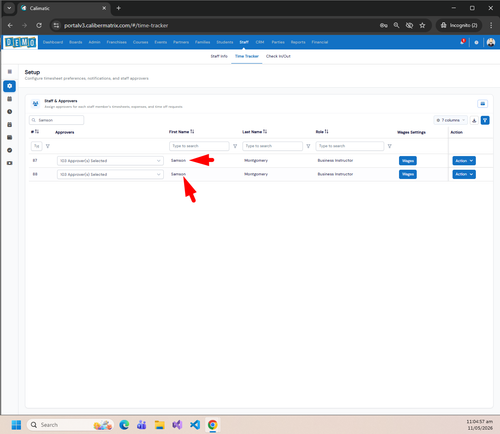Open the Setup gear icon in sidebar
500x434 pixels.
[9, 86]
